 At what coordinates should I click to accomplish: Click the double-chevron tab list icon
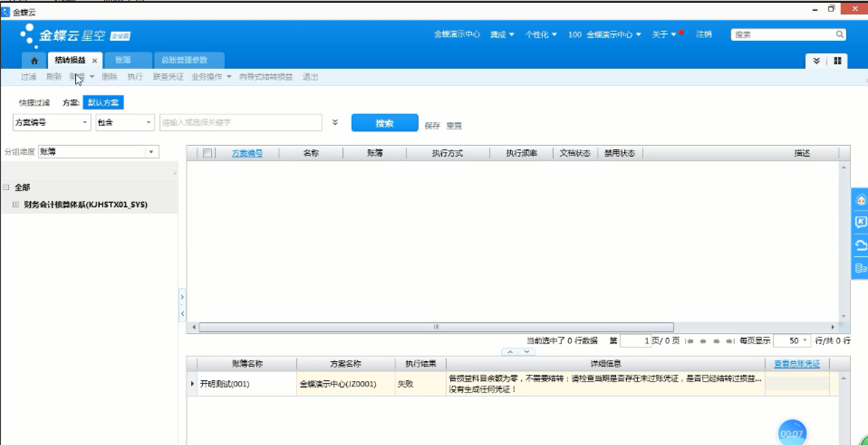[816, 61]
